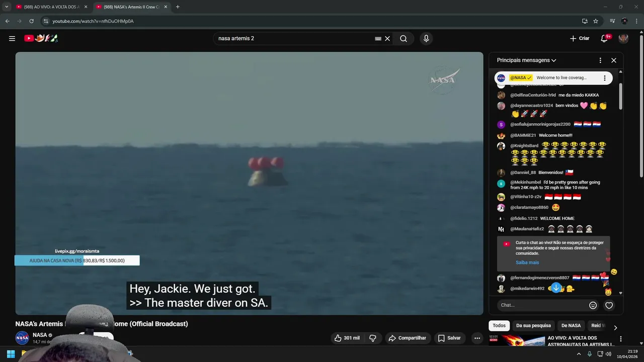Open the NASA channel name link
The height and width of the screenshot is (362, 644).
point(40,335)
